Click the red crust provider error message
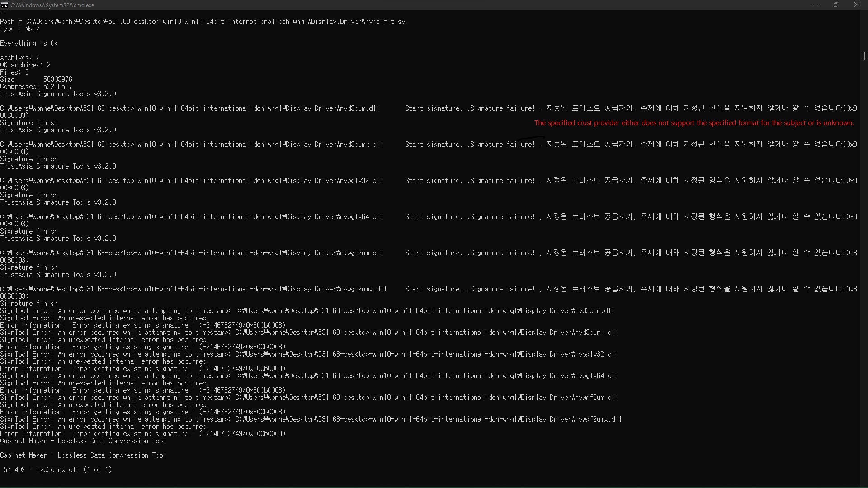 click(693, 122)
